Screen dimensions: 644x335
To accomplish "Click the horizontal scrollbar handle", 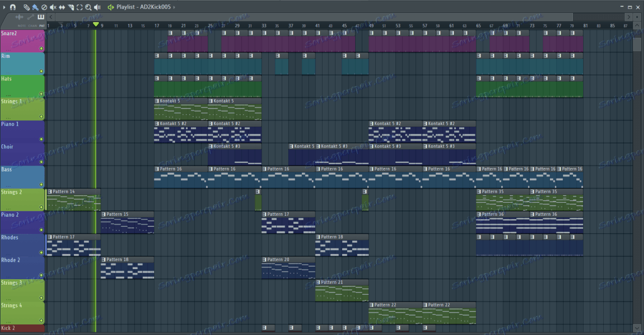I will (314, 17).
